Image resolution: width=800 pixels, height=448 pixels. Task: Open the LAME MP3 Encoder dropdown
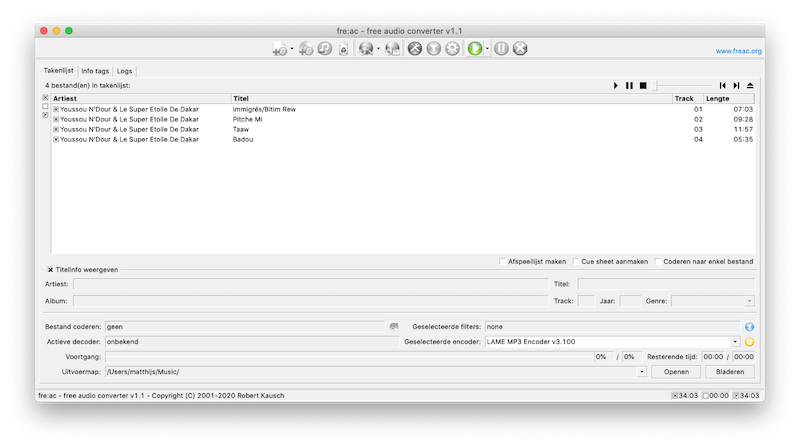click(735, 341)
